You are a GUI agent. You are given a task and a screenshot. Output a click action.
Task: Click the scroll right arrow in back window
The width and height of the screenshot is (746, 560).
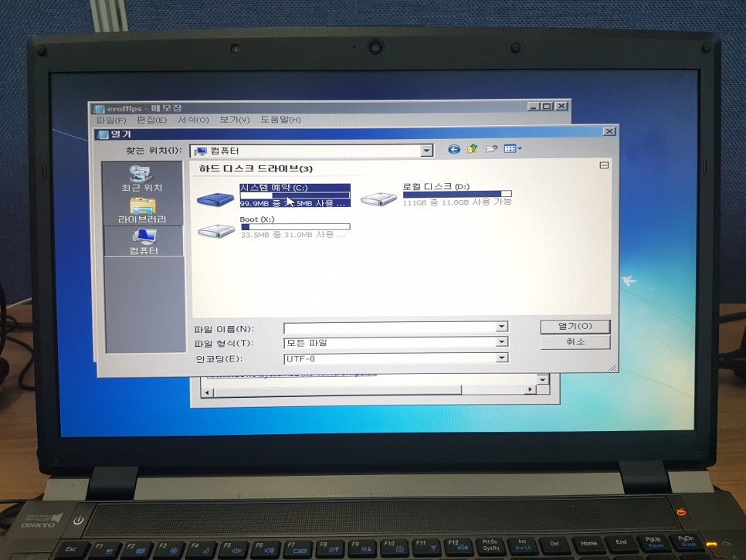point(530,389)
